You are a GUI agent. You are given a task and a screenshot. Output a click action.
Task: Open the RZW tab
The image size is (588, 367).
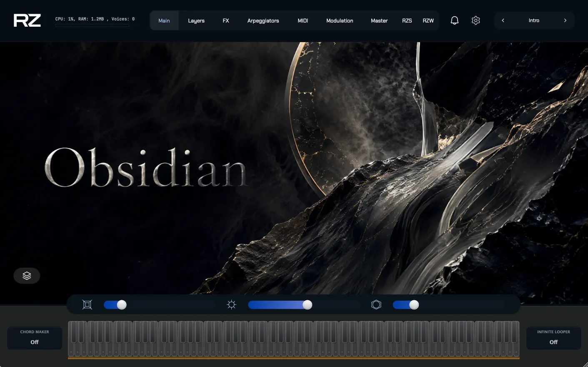[428, 20]
